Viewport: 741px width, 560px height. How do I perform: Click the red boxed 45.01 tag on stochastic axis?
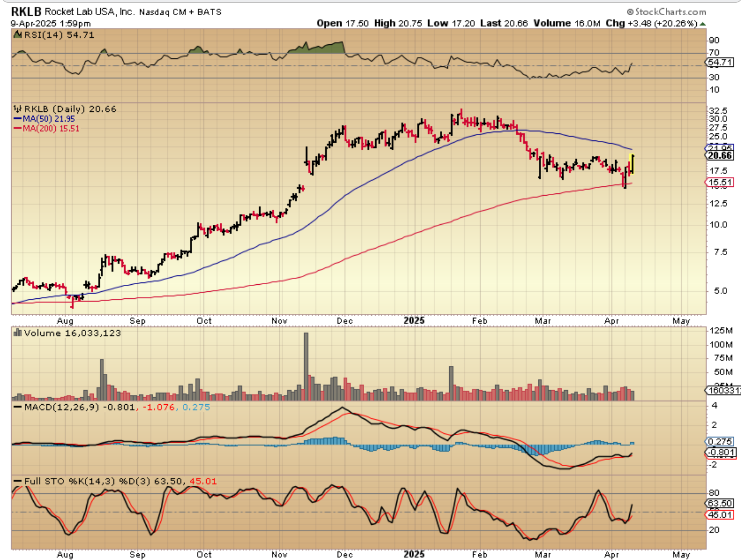pyautogui.click(x=719, y=515)
